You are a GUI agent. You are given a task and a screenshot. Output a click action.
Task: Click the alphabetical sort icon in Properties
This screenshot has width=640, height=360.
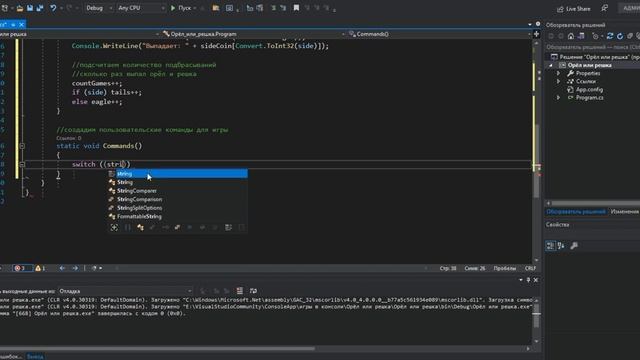pos(561,246)
